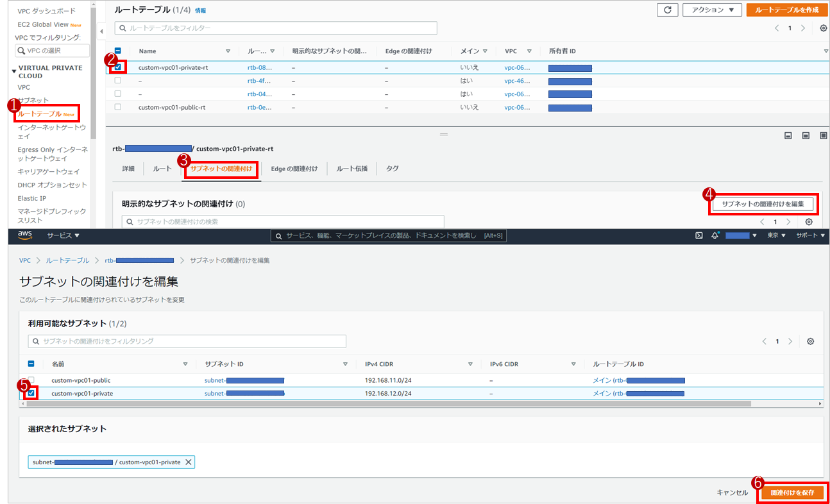Open the VPC の選択 filter box
Image resolution: width=830 pixels, height=504 pixels.
tap(52, 51)
